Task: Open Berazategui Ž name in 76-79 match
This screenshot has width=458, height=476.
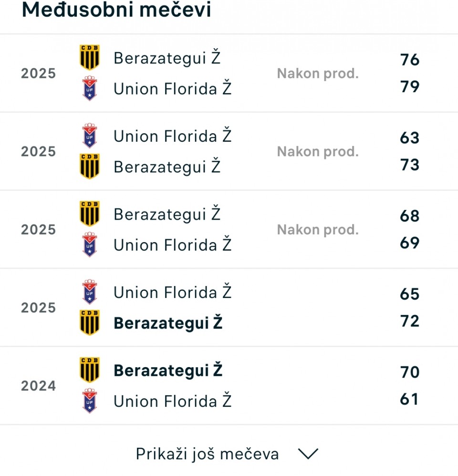Action: pos(167,58)
